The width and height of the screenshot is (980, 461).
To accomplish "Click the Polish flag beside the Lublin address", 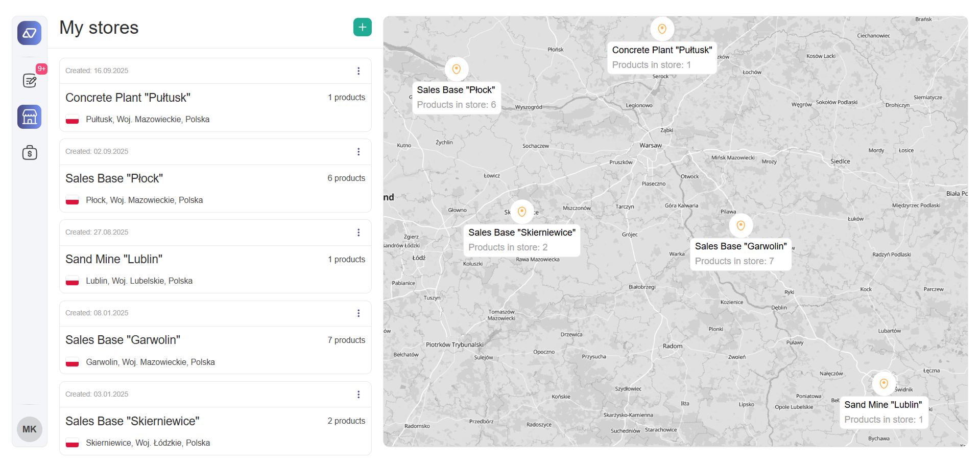I will click(x=72, y=281).
